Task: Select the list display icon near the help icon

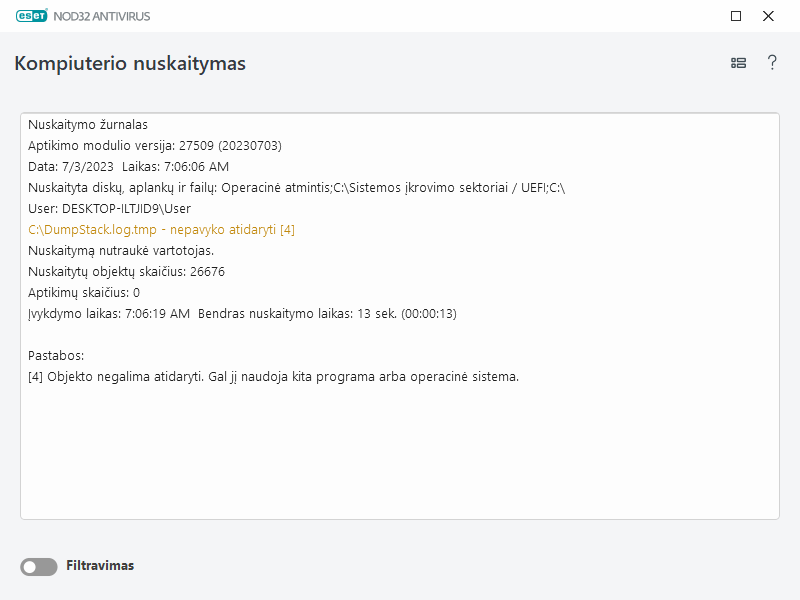Action: (738, 62)
